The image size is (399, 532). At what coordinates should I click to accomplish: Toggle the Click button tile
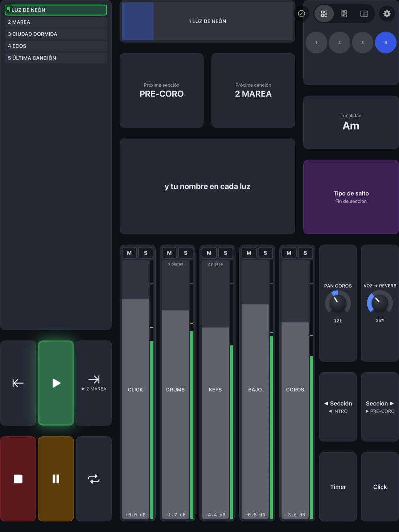pyautogui.click(x=380, y=487)
